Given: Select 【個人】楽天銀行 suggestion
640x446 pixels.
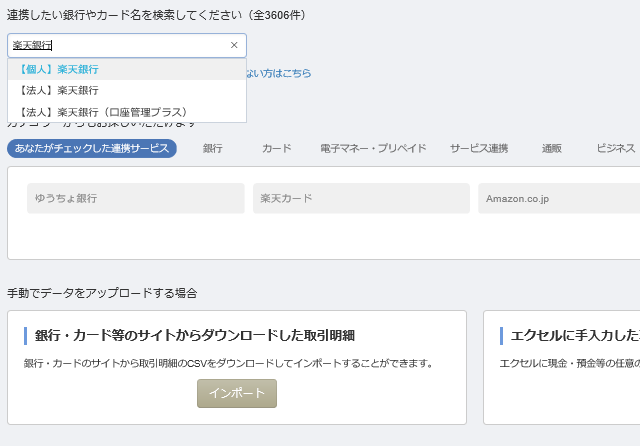Looking at the screenshot, I should click(127, 69).
